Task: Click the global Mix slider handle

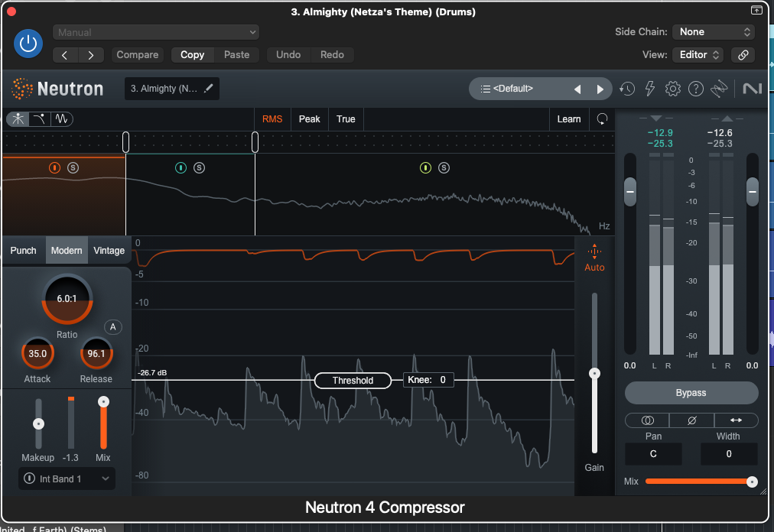Action: click(x=752, y=482)
